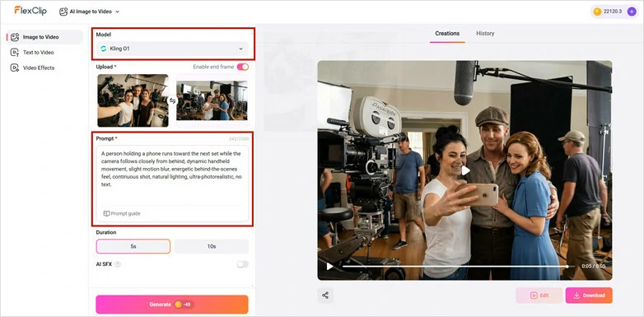Swap start and end frames icon
Image resolution: width=644 pixels, height=317 pixels.
click(172, 100)
